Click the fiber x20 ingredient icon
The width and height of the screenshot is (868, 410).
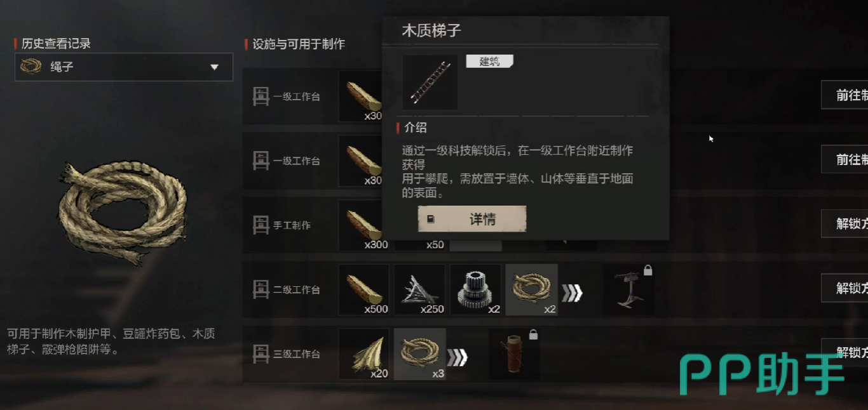363,354
